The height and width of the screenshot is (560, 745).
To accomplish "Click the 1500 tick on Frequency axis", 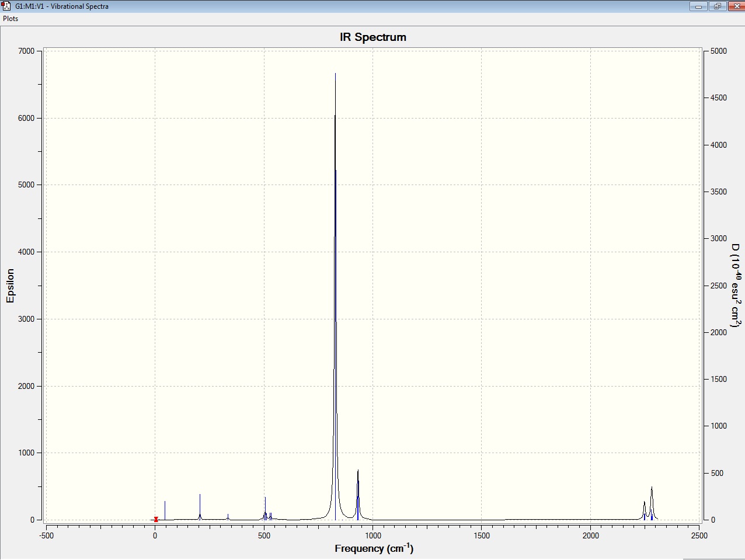I will click(482, 535).
